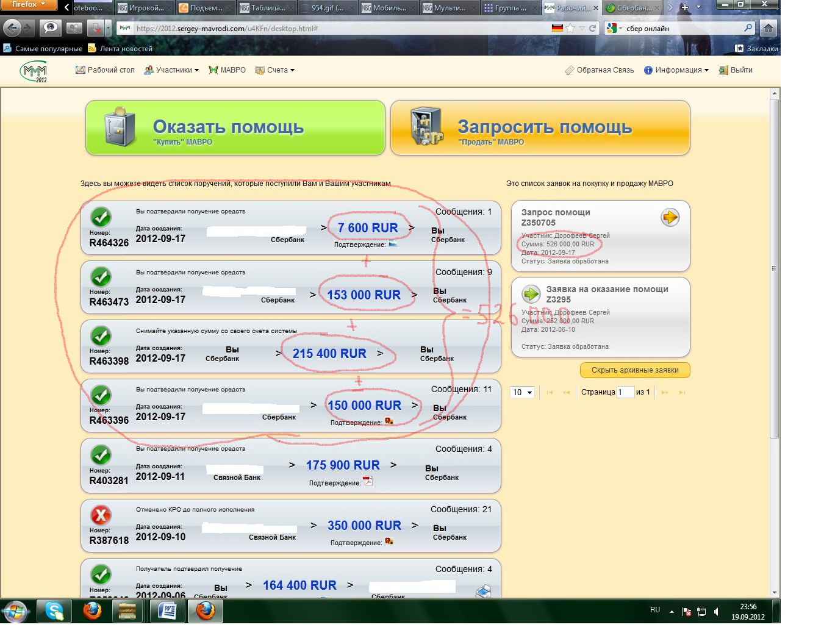Open the МАВРО menu item
The width and height of the screenshot is (824, 644).
(227, 70)
